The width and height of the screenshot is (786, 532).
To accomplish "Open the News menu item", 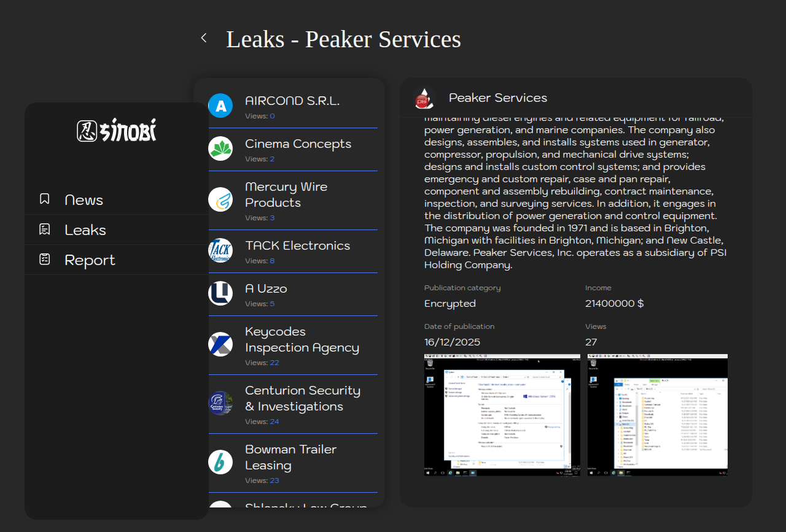I will coord(84,200).
